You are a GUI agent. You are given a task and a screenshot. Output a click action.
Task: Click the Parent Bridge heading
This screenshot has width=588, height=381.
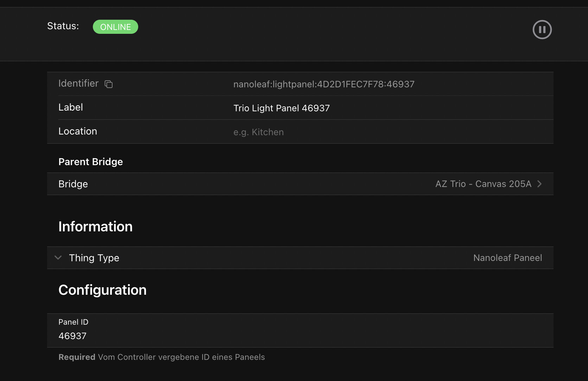[90, 162]
